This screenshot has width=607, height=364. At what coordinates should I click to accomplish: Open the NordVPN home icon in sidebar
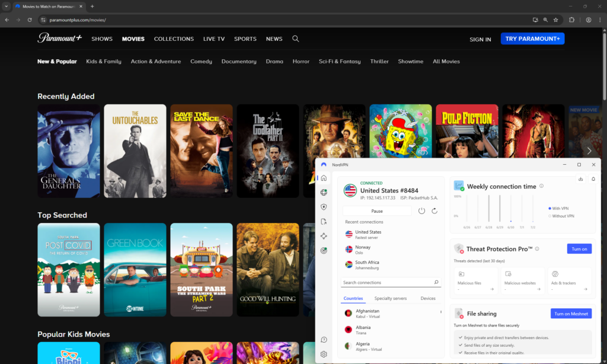pyautogui.click(x=324, y=178)
